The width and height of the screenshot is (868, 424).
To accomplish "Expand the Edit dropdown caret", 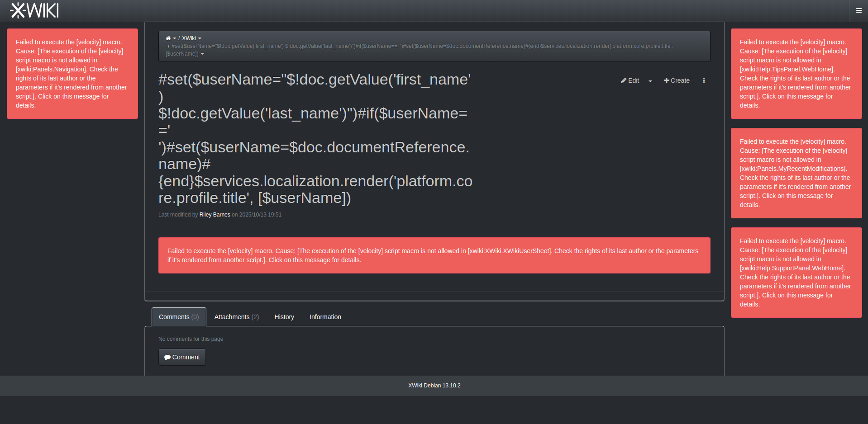I will [x=650, y=81].
